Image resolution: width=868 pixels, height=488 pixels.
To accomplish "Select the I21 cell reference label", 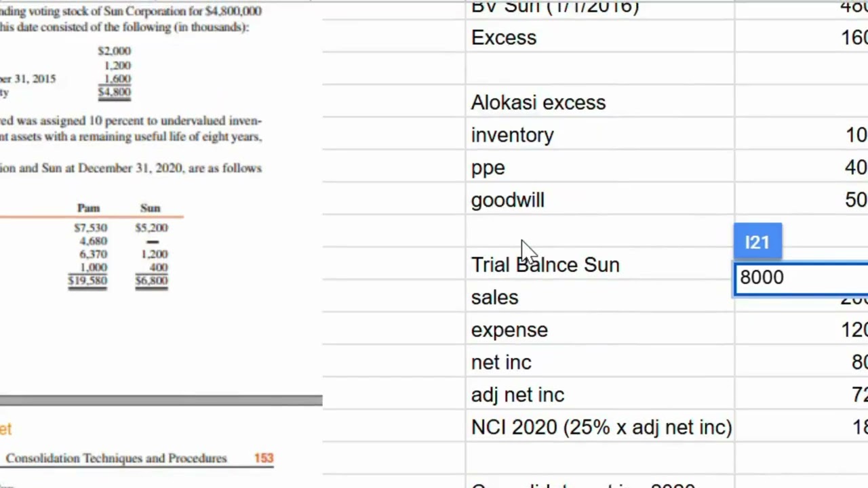I will pyautogui.click(x=757, y=242).
